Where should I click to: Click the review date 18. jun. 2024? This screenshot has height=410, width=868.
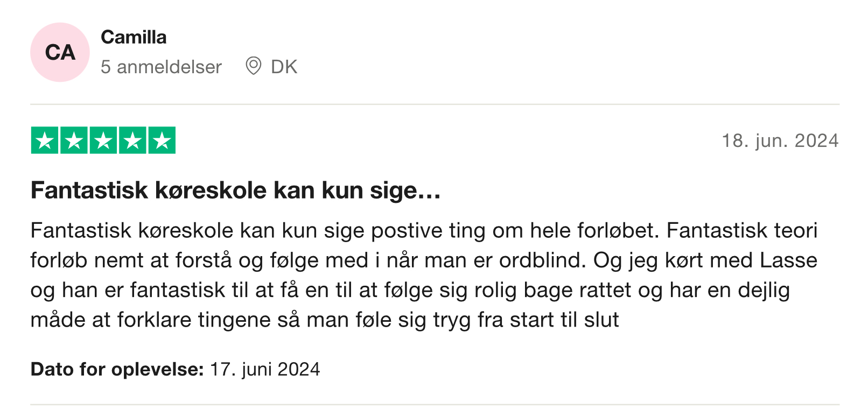coord(780,140)
